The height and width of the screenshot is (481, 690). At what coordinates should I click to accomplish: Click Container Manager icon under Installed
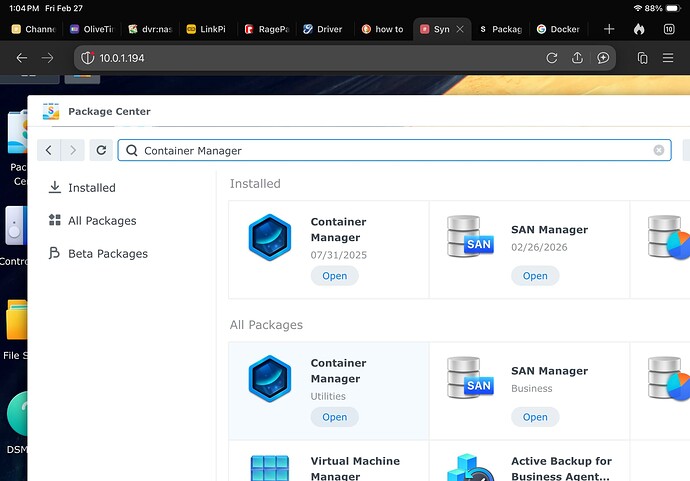(269, 238)
